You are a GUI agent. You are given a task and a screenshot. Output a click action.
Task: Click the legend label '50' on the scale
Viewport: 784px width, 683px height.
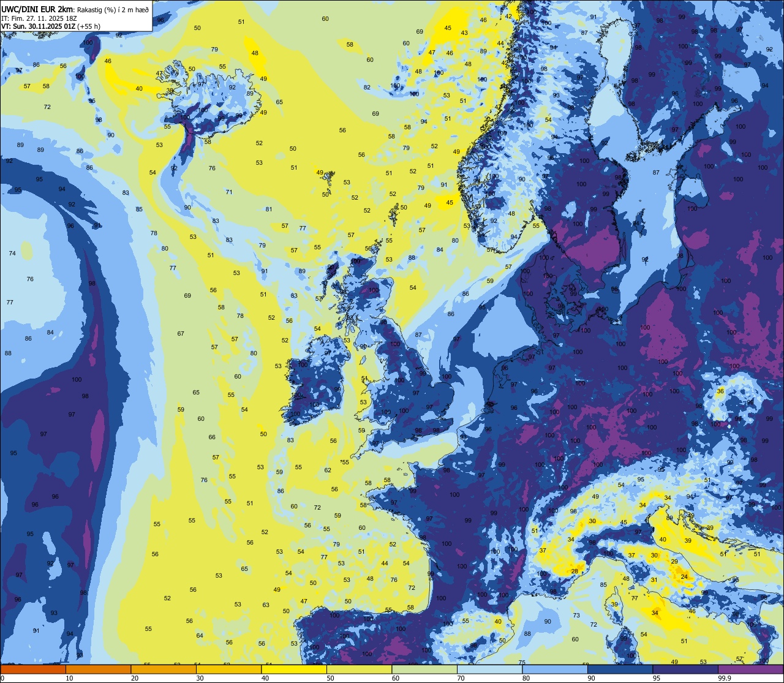(331, 678)
